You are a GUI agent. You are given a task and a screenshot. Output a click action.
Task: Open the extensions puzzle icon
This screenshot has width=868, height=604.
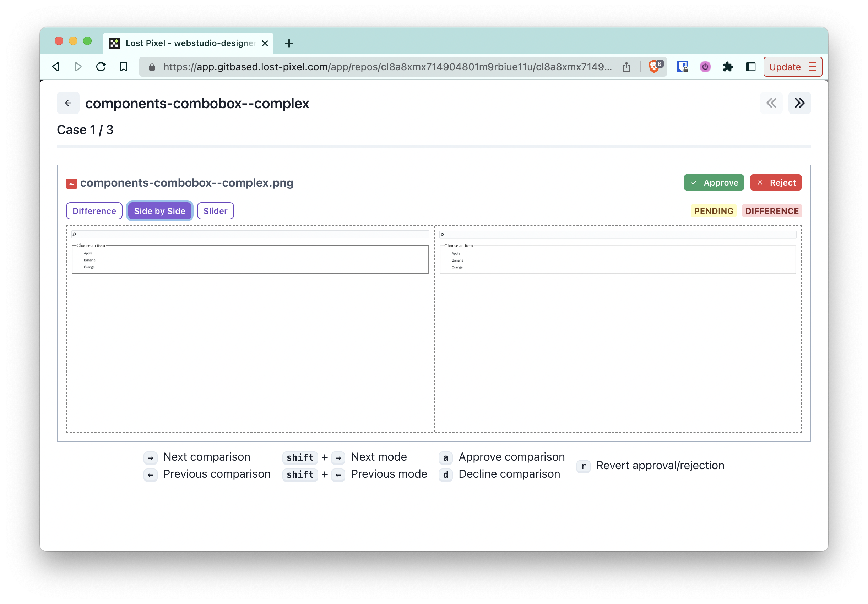[728, 67]
